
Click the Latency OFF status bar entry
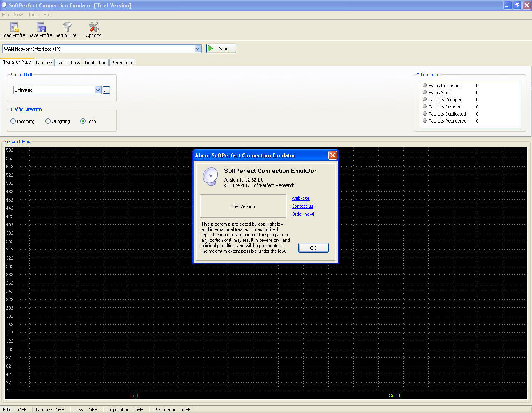click(49, 410)
